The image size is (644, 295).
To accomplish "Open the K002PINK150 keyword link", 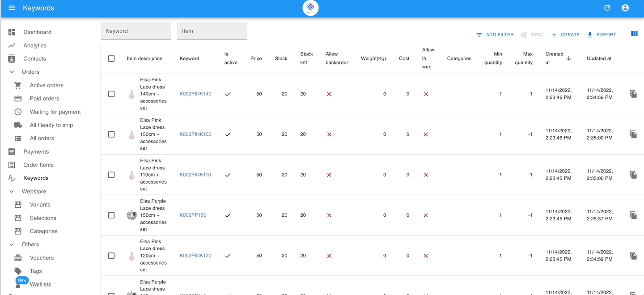I will (195, 134).
